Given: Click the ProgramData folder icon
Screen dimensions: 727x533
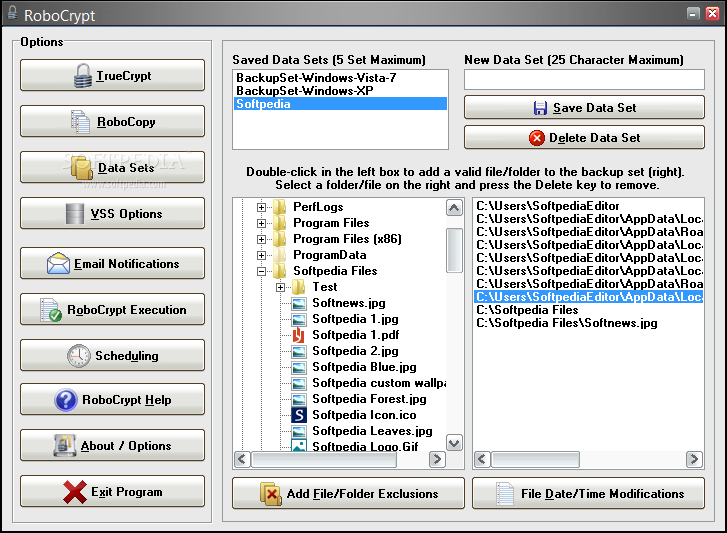Looking at the screenshot, I should coord(280,255).
